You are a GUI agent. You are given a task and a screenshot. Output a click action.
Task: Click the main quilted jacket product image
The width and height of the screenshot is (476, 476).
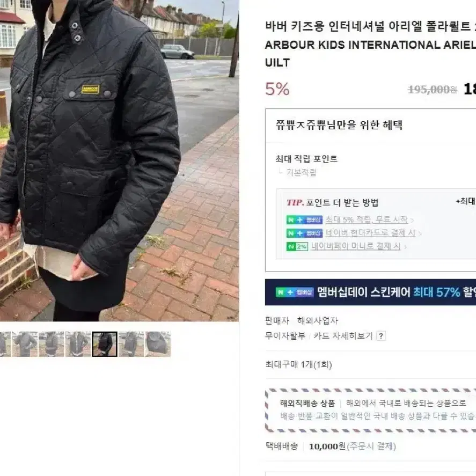119,160
